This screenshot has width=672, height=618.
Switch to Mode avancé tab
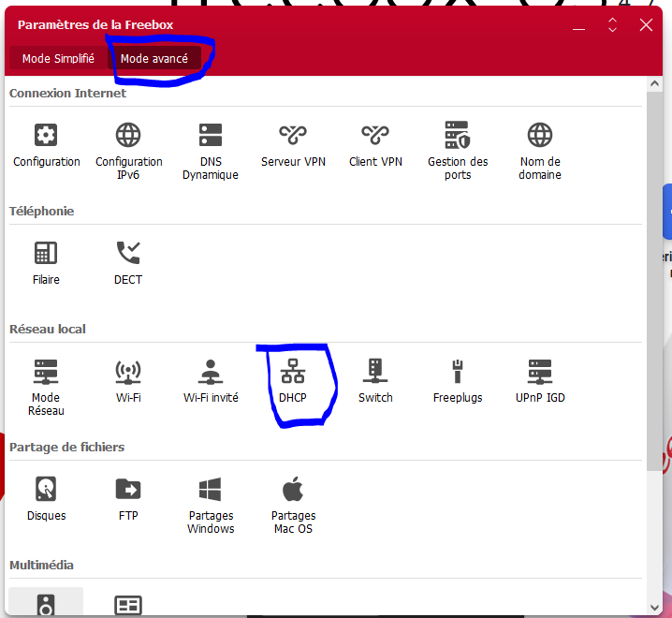(x=154, y=58)
